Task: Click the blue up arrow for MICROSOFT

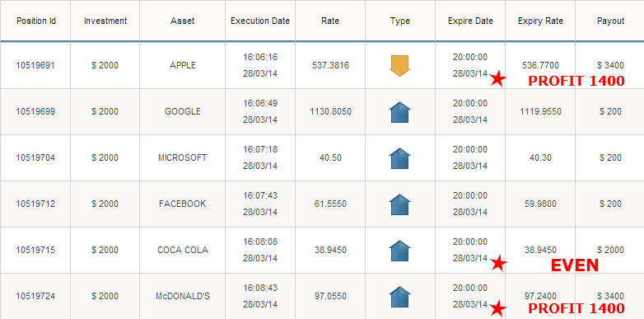Action: (x=399, y=158)
